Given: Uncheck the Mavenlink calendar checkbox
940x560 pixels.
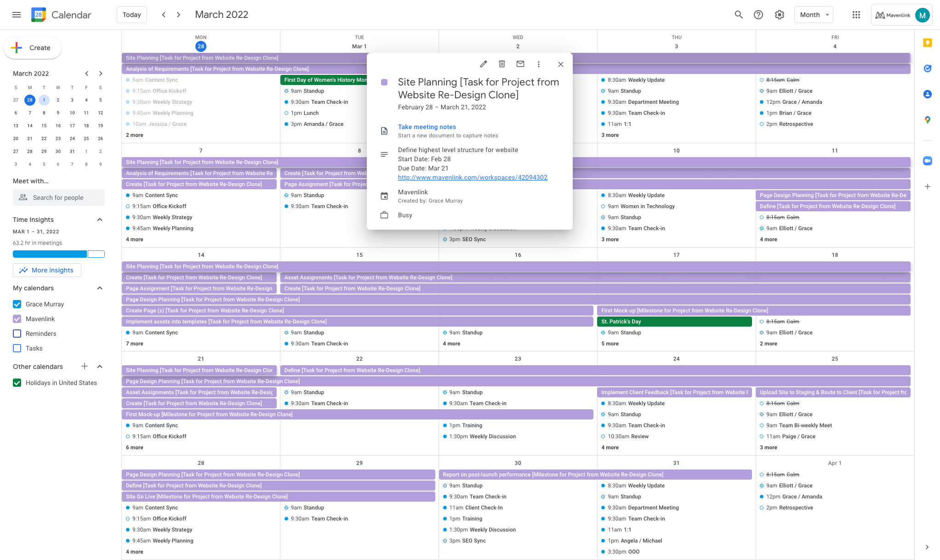Looking at the screenshot, I should point(17,319).
